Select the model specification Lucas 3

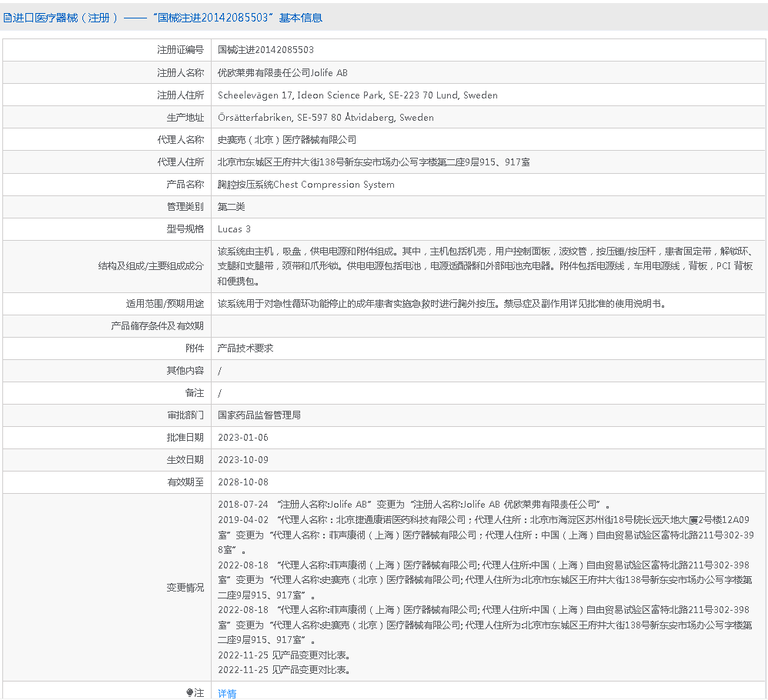[234, 229]
